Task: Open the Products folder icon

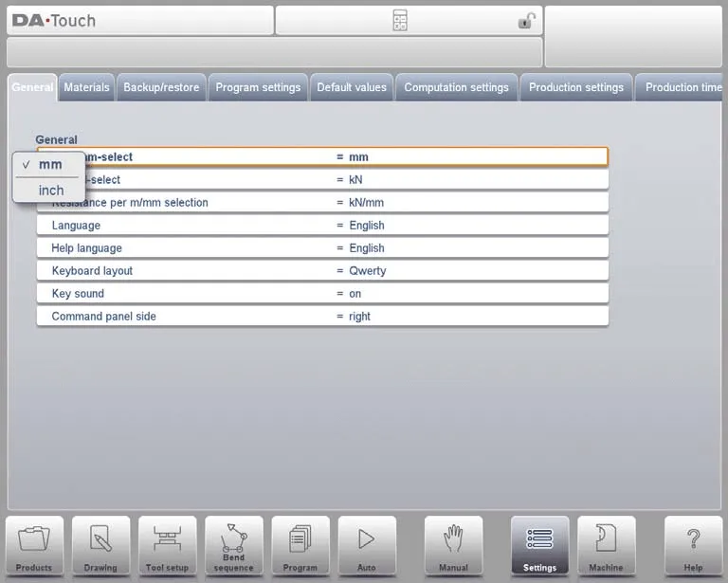Action: click(34, 544)
